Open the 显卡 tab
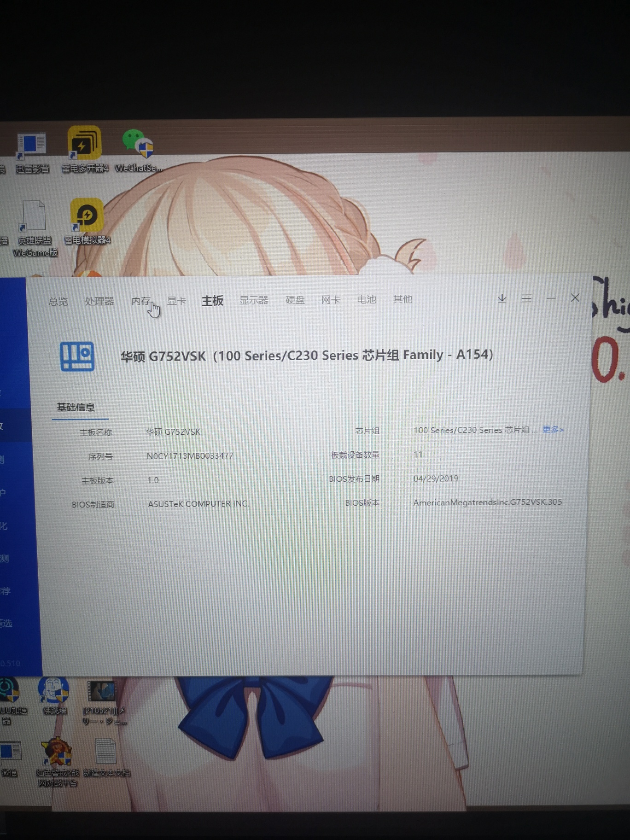This screenshot has height=840, width=630. tap(176, 301)
